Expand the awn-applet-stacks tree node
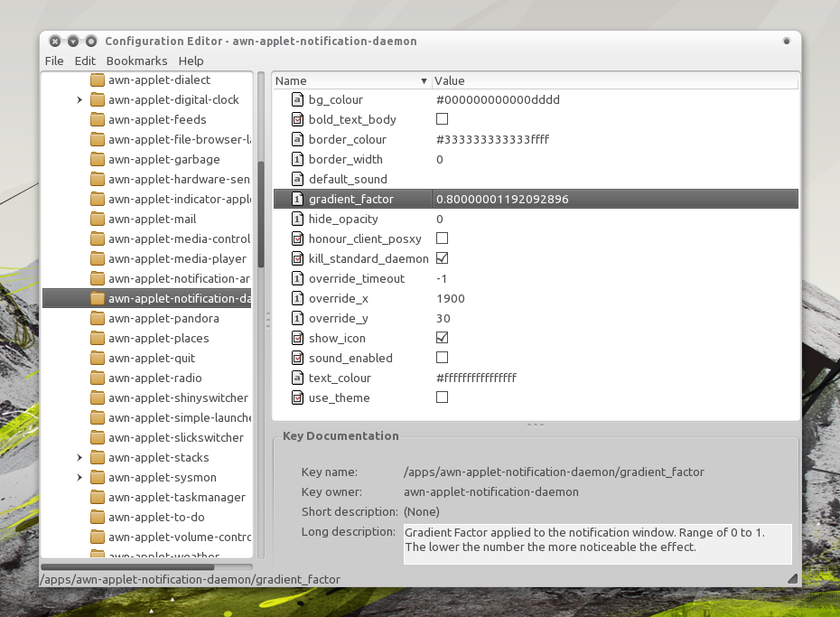 [x=79, y=457]
